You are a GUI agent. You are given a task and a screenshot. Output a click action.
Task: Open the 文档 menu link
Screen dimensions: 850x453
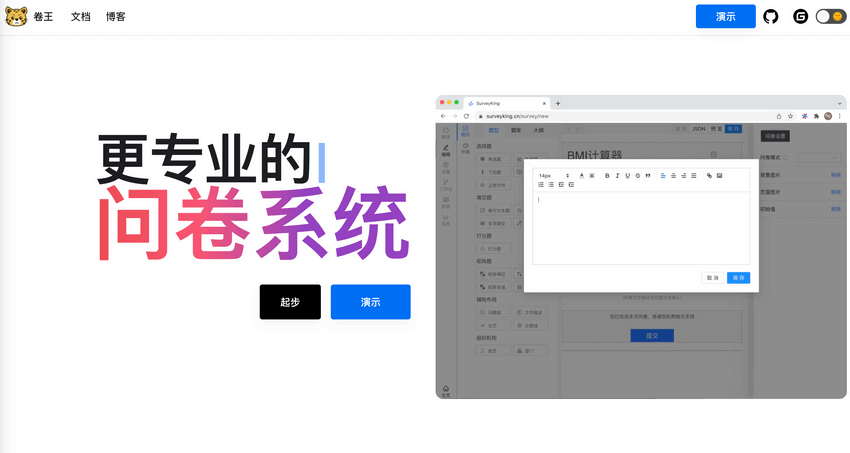[x=81, y=17]
